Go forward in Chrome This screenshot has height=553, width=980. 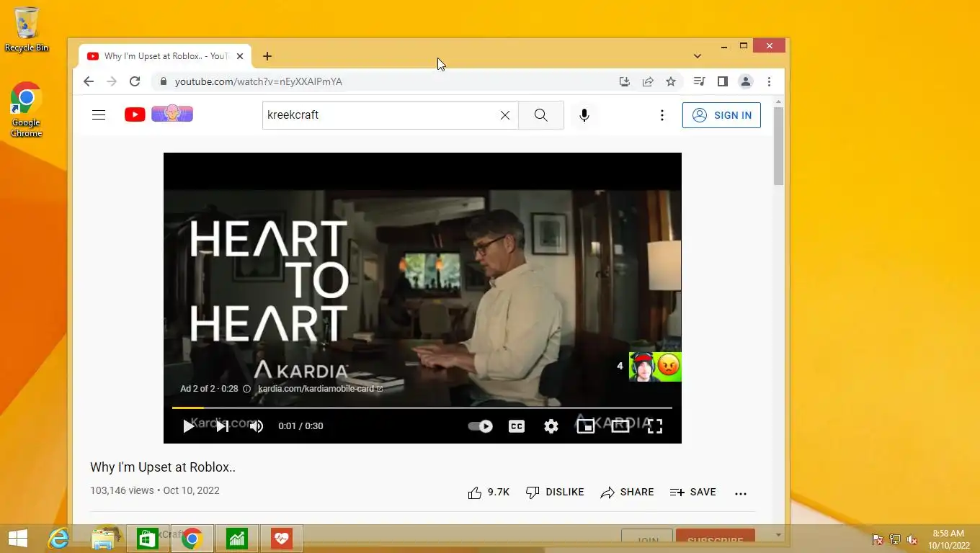[x=112, y=81]
